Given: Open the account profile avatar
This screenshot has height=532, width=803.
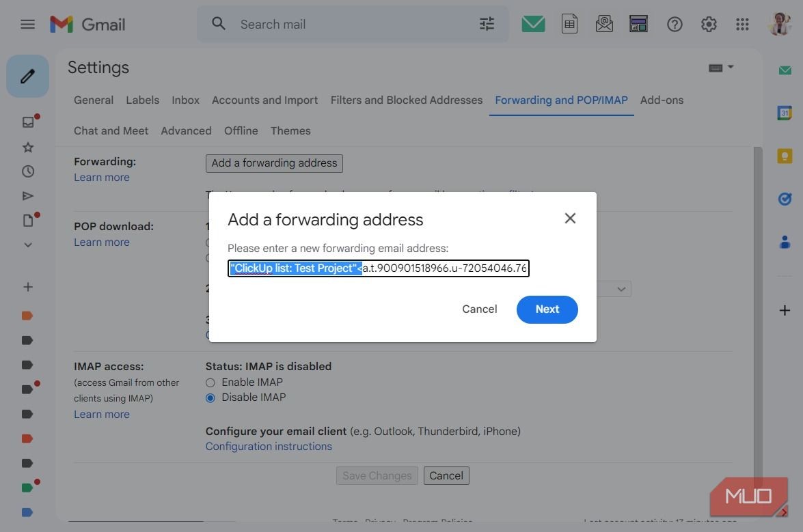Looking at the screenshot, I should [780, 24].
